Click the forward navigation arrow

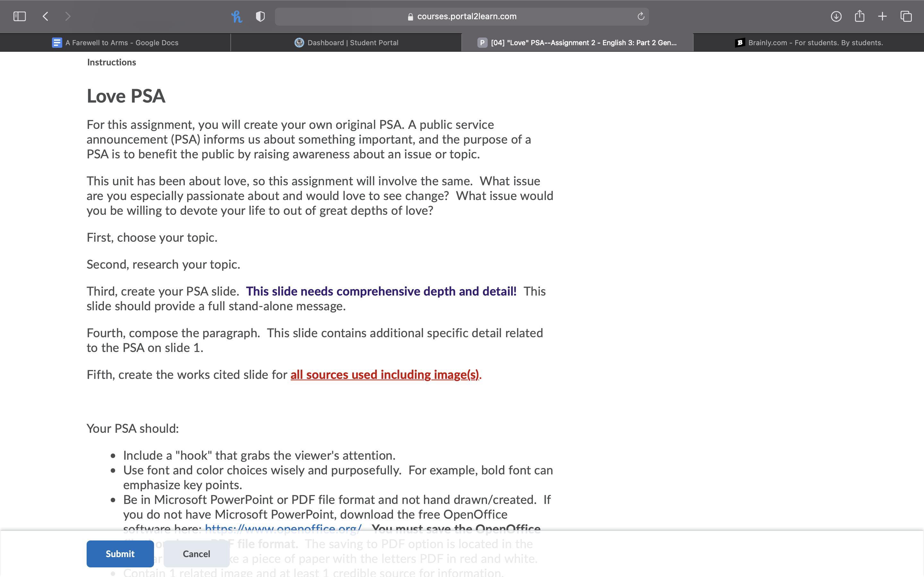point(68,16)
